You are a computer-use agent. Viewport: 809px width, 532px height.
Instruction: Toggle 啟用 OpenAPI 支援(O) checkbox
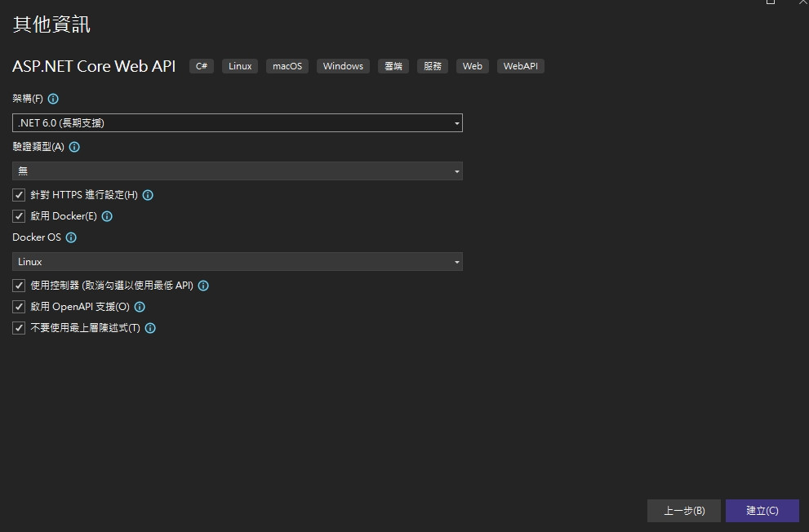(x=19, y=307)
